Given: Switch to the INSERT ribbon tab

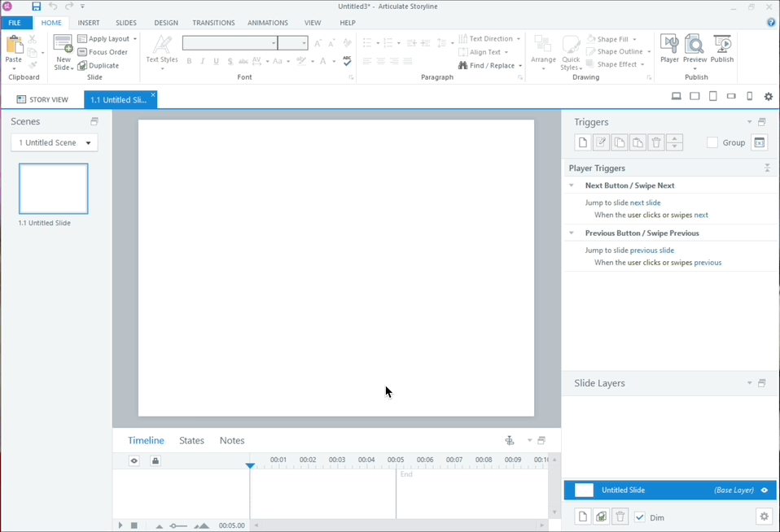Looking at the screenshot, I should 89,23.
